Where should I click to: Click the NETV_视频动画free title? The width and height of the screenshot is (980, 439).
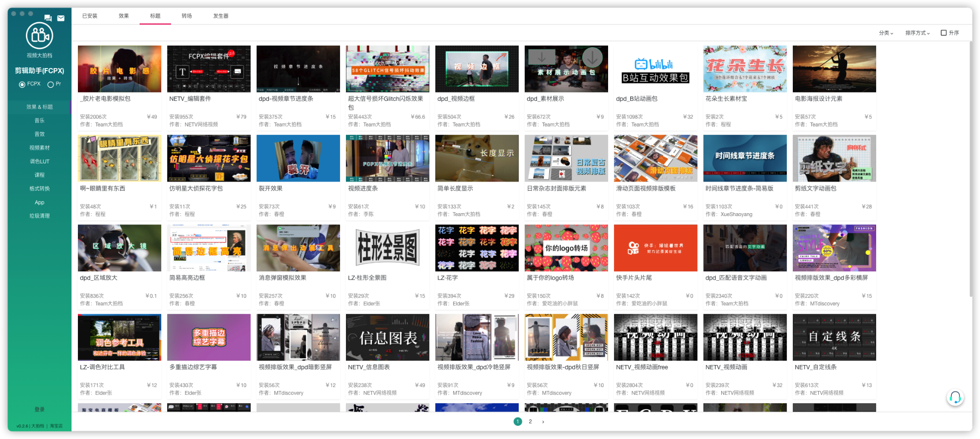coord(642,367)
